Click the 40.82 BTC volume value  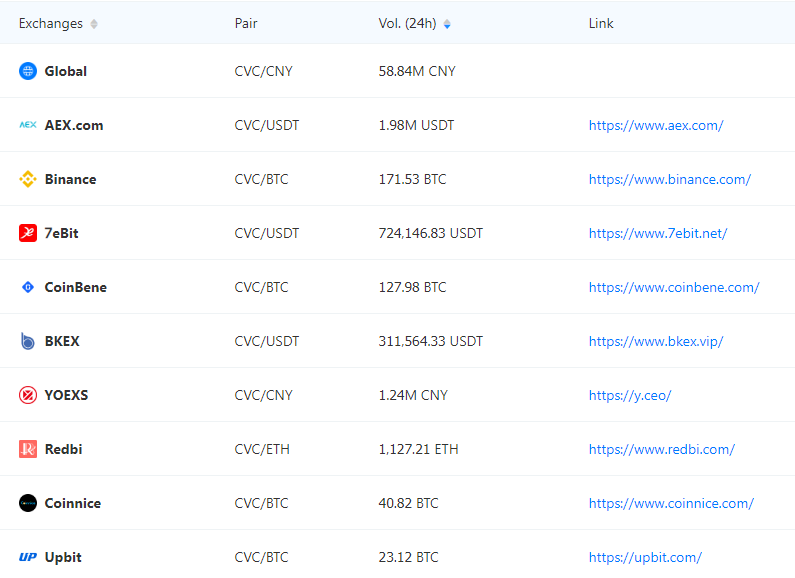pyautogui.click(x=408, y=503)
